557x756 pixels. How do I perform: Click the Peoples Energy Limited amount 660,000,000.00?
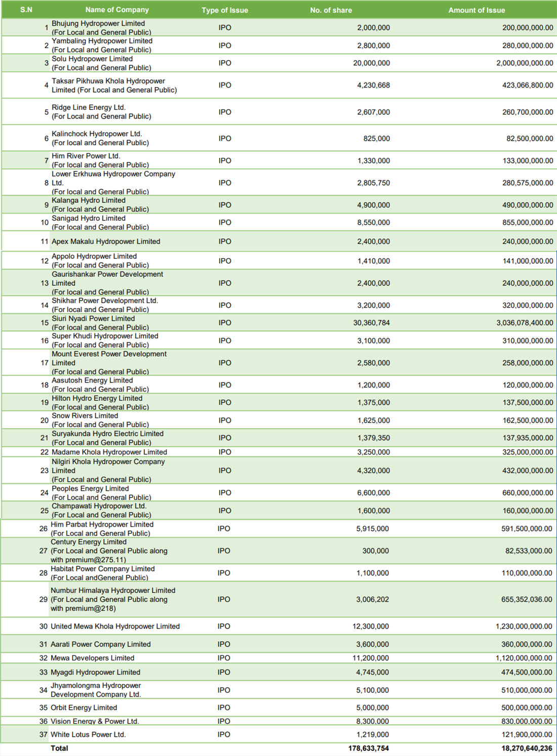coord(528,493)
